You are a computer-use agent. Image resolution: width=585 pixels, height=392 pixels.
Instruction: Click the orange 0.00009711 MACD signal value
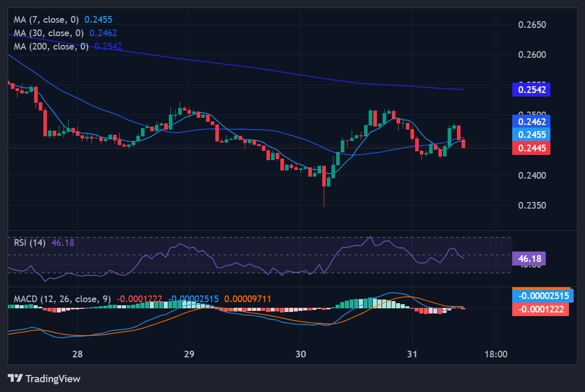247,299
